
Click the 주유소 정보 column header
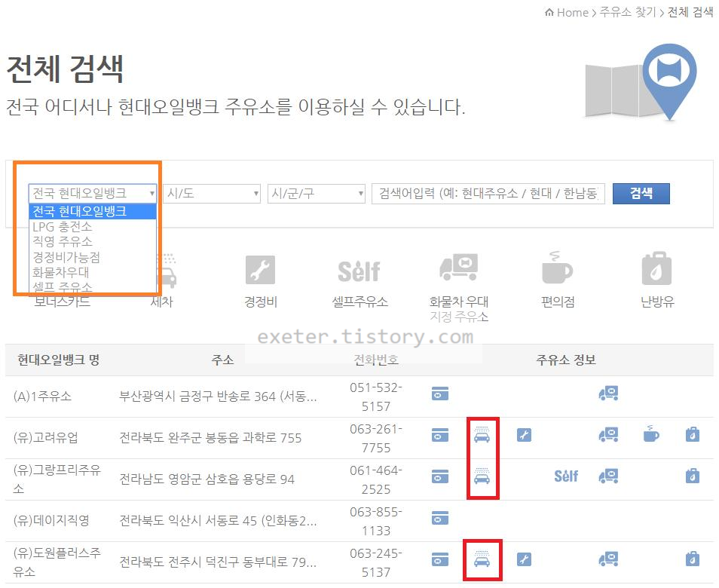566,360
